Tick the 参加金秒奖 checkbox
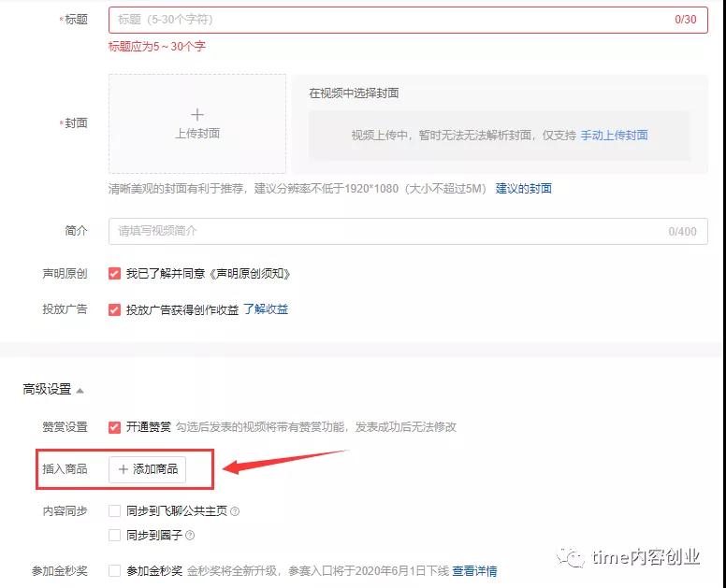 (114, 570)
